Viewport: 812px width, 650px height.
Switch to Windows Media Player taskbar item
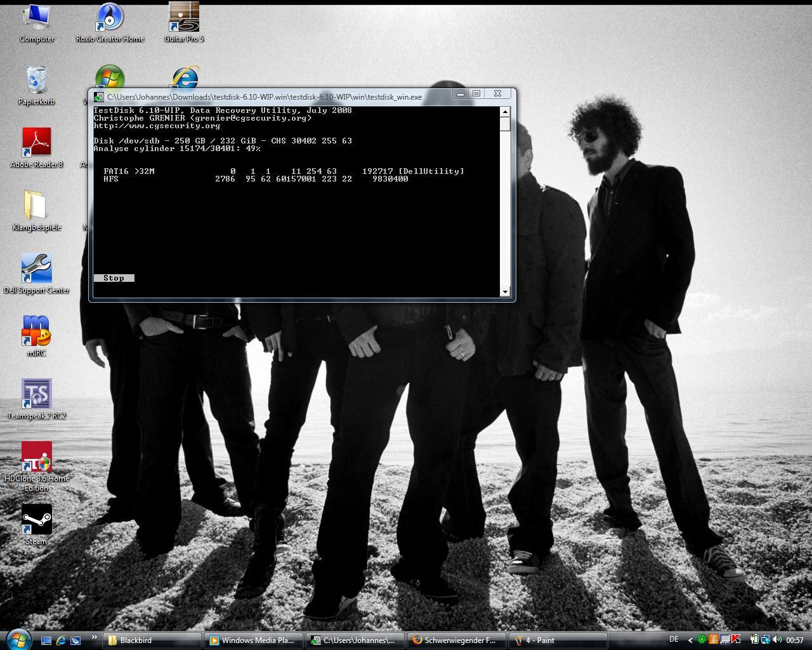click(x=254, y=640)
